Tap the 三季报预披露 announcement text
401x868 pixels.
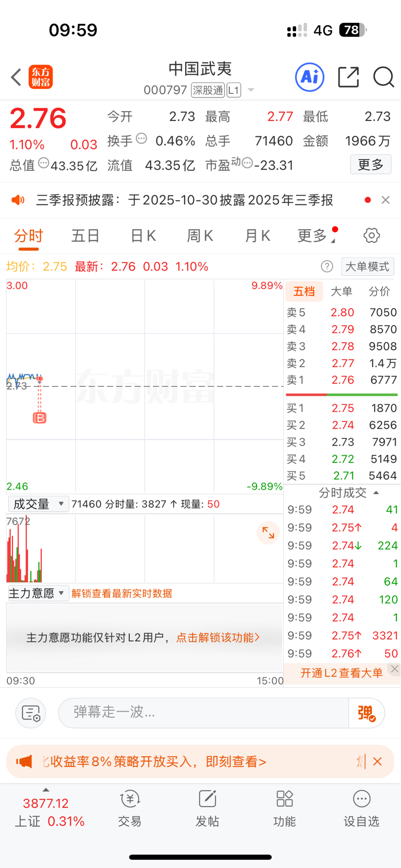[x=185, y=200]
